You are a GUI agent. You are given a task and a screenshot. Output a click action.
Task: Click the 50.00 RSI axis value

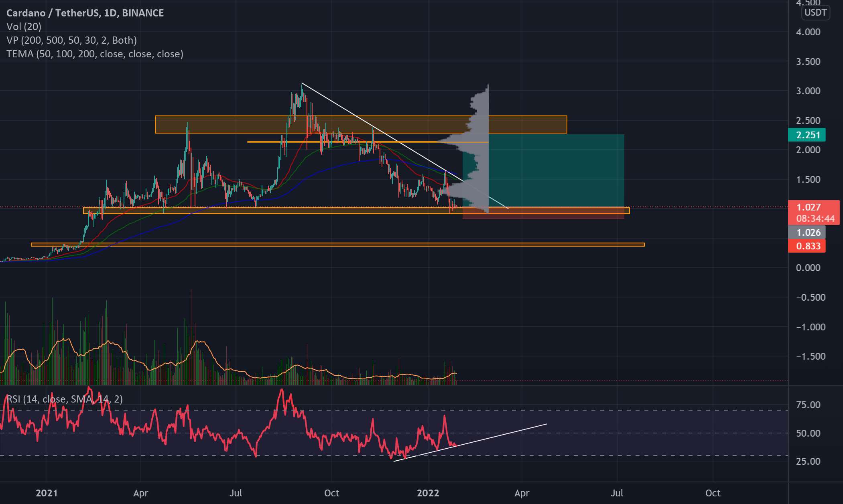(x=808, y=433)
